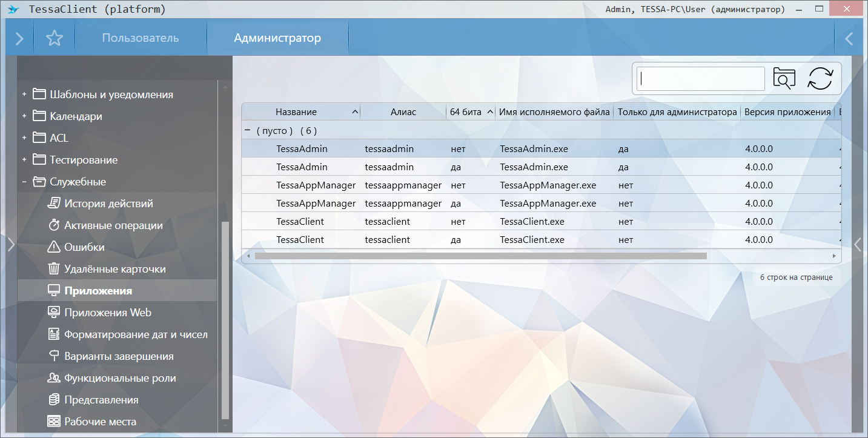
Task: Select Рабочие места tree item label
Action: (101, 422)
